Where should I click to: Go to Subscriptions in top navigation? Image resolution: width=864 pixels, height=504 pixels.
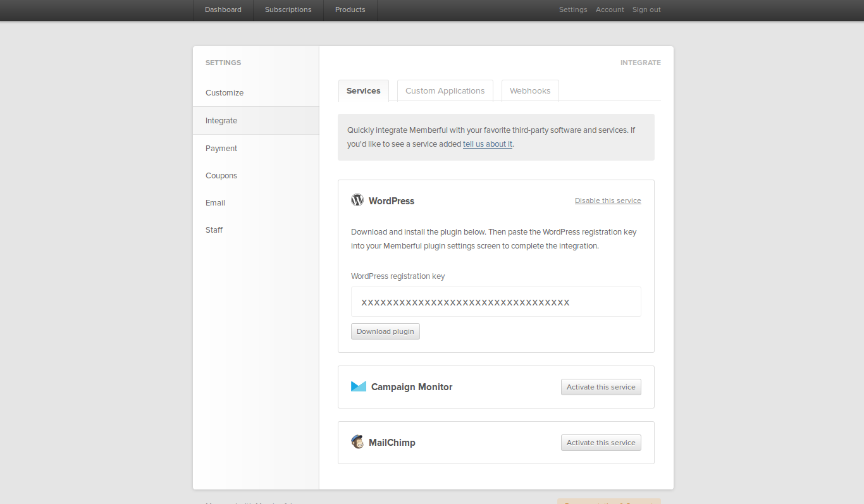(288, 9)
